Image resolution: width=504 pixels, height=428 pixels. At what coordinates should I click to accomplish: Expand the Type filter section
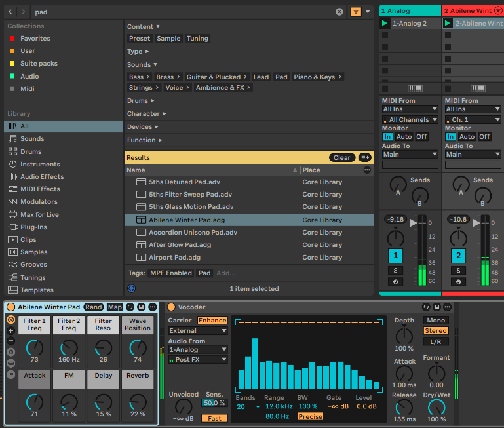138,51
